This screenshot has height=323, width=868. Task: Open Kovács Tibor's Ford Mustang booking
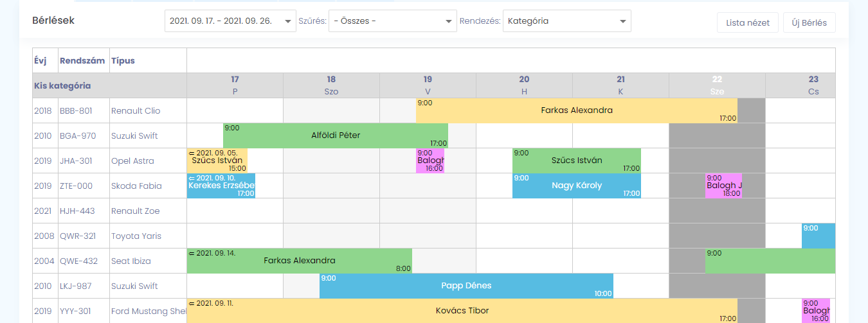coord(462,311)
